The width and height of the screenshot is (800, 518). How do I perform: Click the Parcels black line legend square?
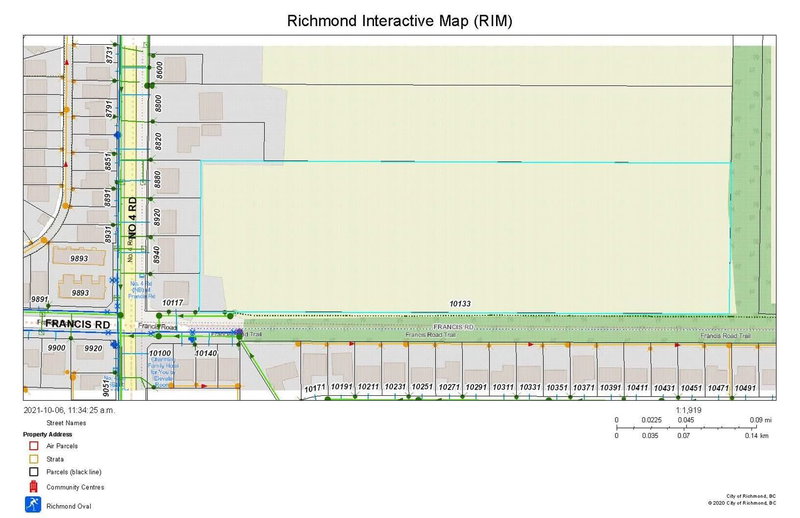click(x=34, y=472)
